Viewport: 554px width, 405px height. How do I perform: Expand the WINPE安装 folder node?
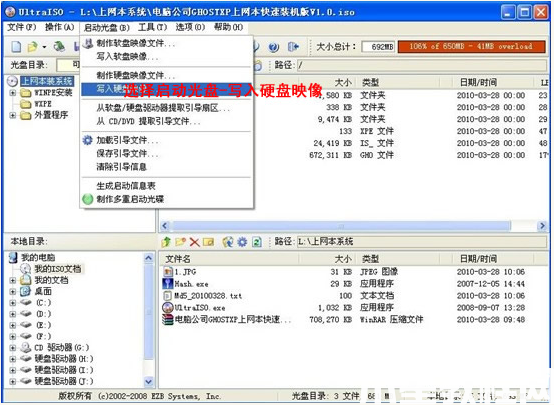pos(13,93)
